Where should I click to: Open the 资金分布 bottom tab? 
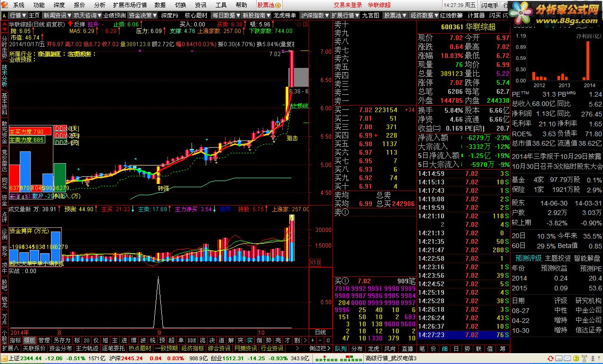point(60,348)
